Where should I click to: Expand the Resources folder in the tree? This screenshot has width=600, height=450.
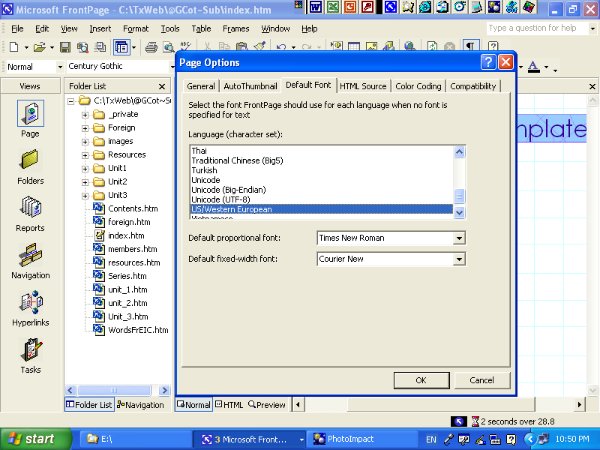click(x=86, y=155)
